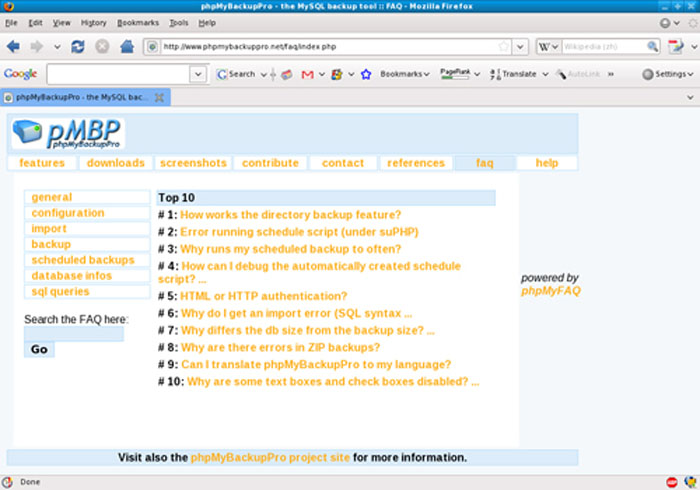Click the Wikipedia search magnifier icon
The image size is (700, 490).
click(652, 46)
